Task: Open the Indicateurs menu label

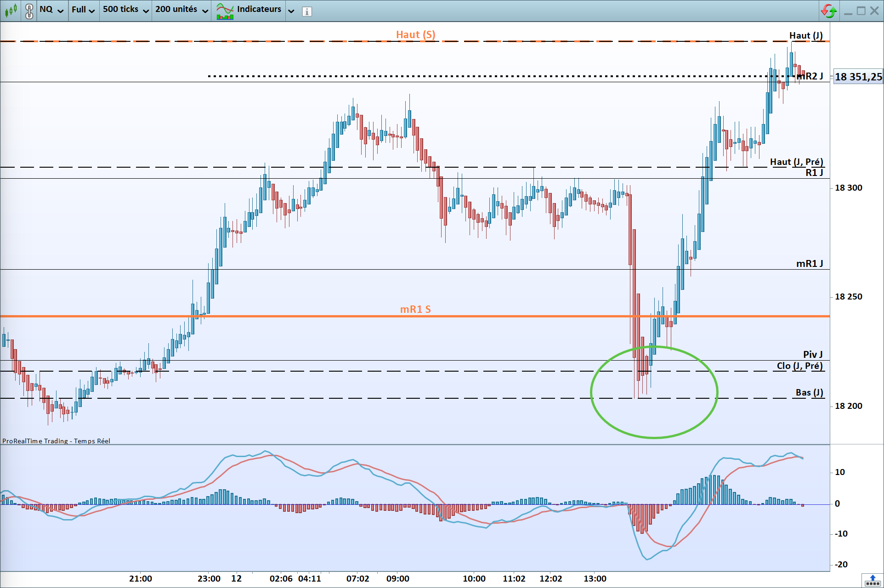Action: [x=259, y=9]
